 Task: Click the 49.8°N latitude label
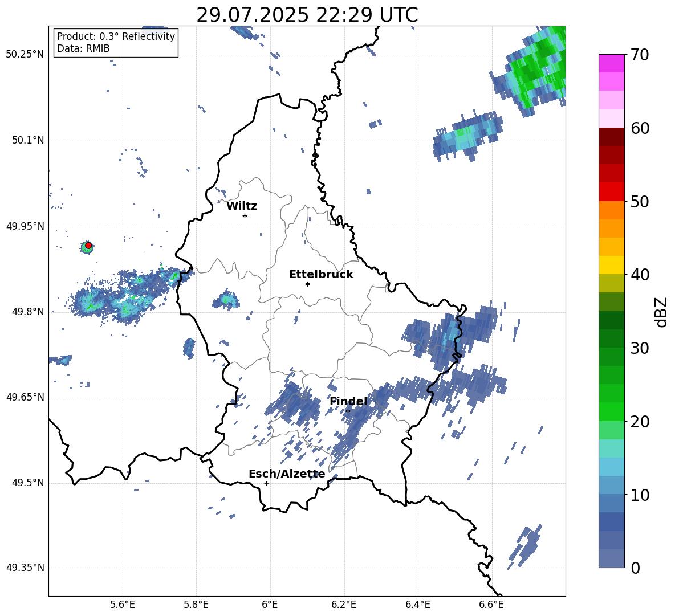tap(29, 312)
